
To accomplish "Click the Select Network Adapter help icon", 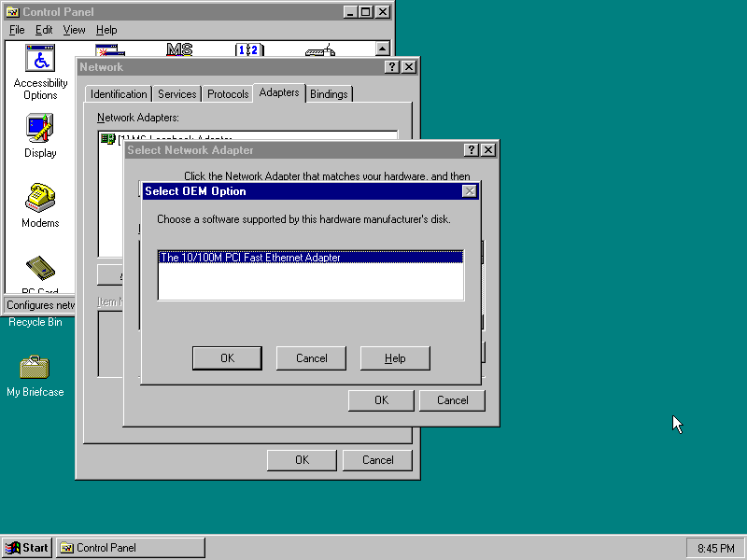I will click(x=471, y=149).
